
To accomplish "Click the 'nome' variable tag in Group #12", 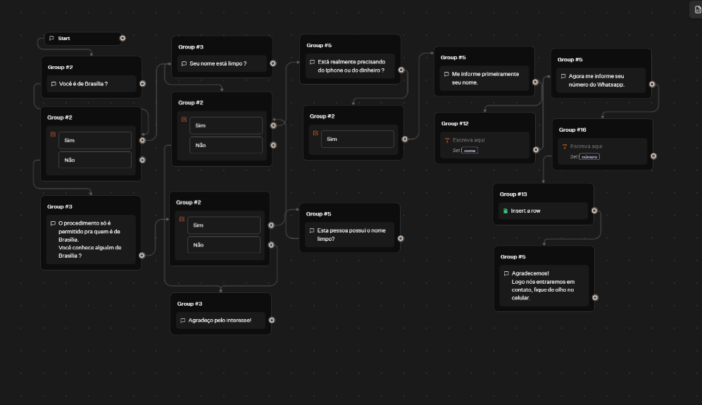I will point(469,150).
